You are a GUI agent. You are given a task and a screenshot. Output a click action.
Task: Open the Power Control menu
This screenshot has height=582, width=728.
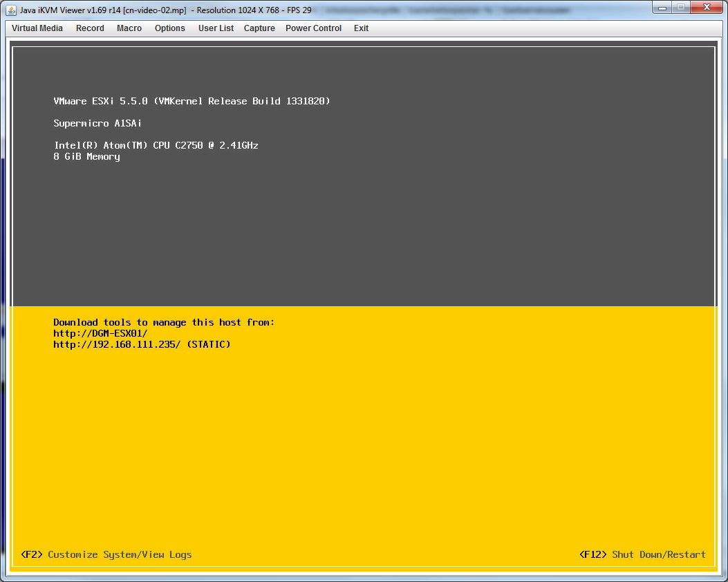tap(313, 28)
